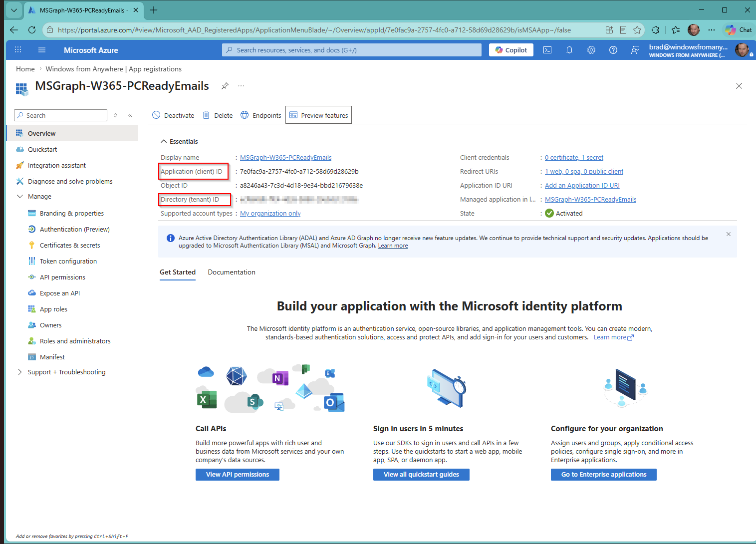The height and width of the screenshot is (544, 756).
Task: Open browser Settings and more ellipsis
Action: 712,30
